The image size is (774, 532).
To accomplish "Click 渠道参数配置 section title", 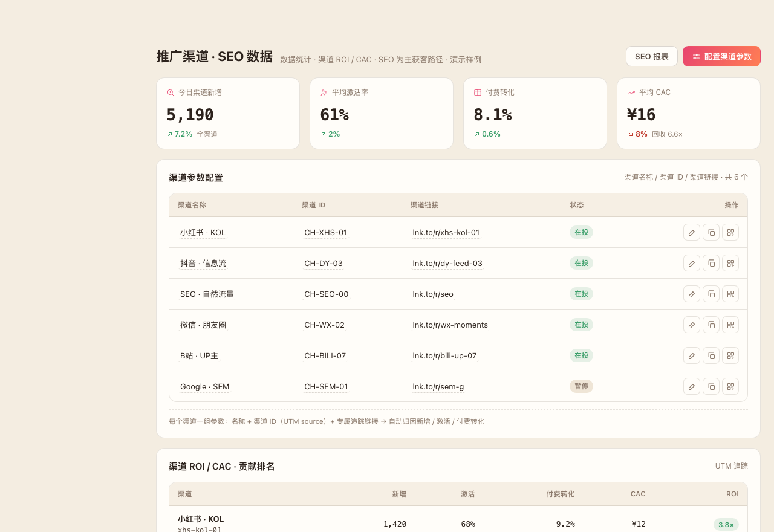I will click(196, 178).
